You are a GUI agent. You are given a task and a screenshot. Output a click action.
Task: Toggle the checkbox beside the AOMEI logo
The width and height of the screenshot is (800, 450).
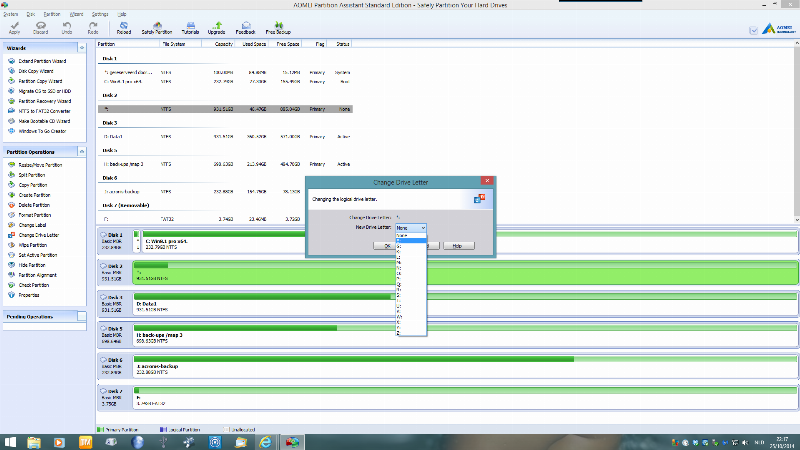tap(754, 31)
